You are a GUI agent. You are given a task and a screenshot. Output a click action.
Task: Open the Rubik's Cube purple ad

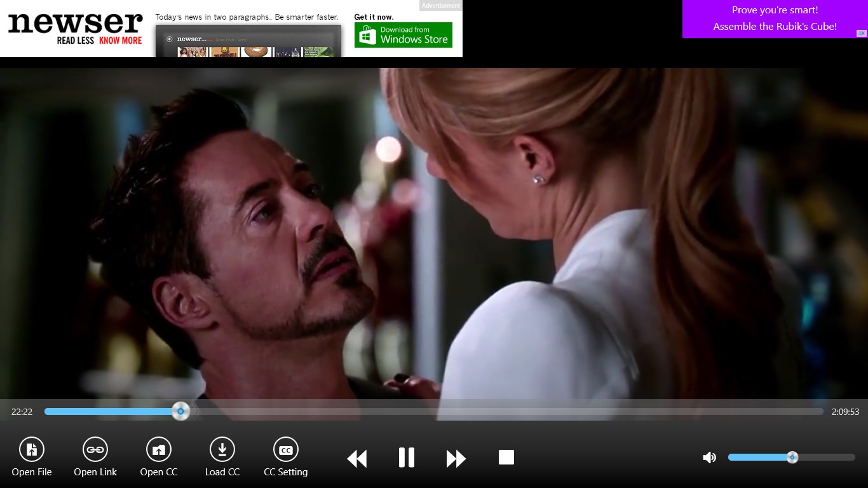pyautogui.click(x=775, y=18)
